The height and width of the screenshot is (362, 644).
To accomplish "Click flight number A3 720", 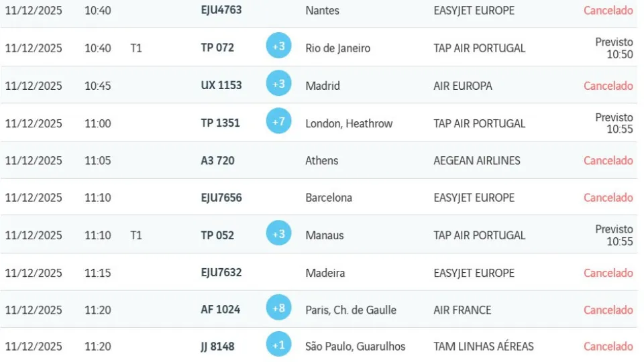I will [217, 161].
